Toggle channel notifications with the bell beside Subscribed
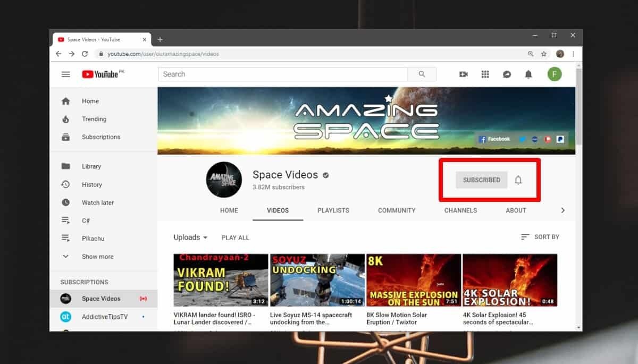 518,180
